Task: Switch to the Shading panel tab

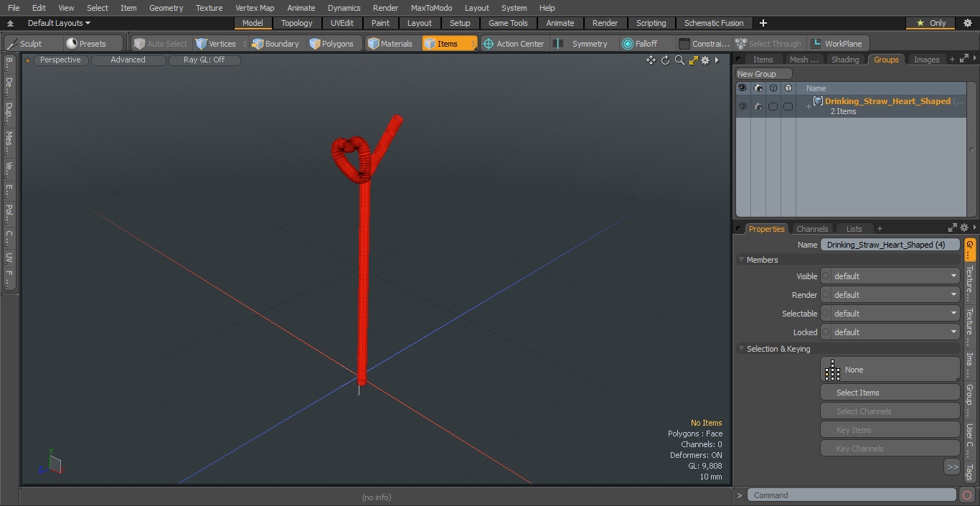Action: pos(844,60)
